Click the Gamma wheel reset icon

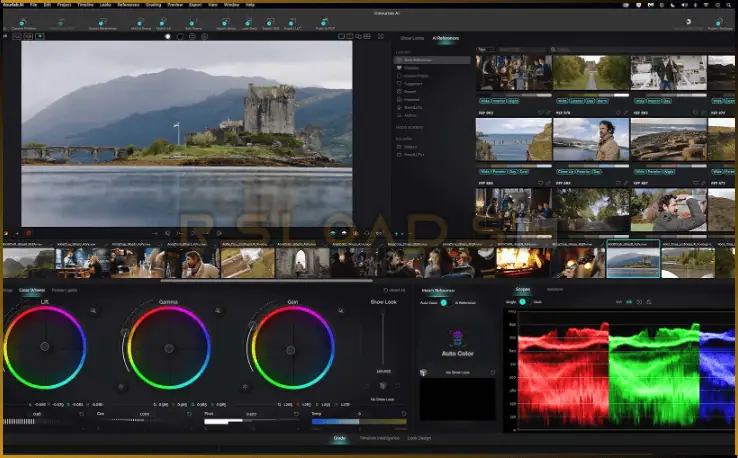coord(121,386)
